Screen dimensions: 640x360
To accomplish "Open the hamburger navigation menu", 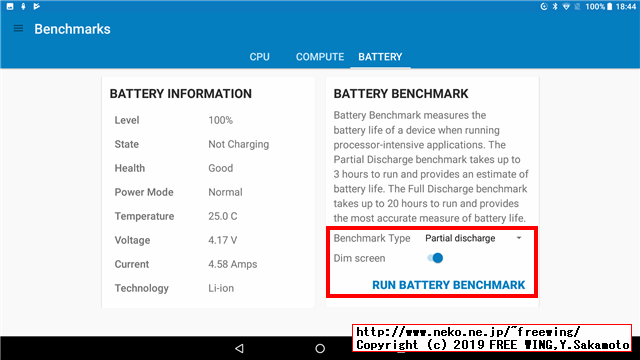I will pos(18,29).
